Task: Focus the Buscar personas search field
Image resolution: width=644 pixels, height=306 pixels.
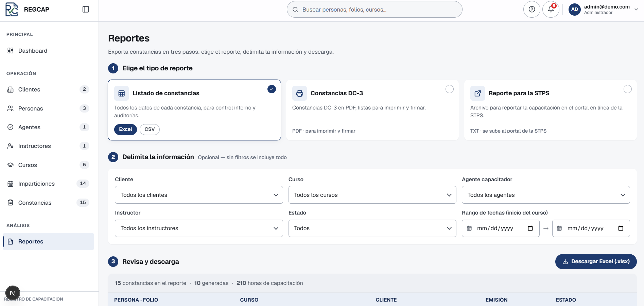Action: pyautogui.click(x=375, y=10)
